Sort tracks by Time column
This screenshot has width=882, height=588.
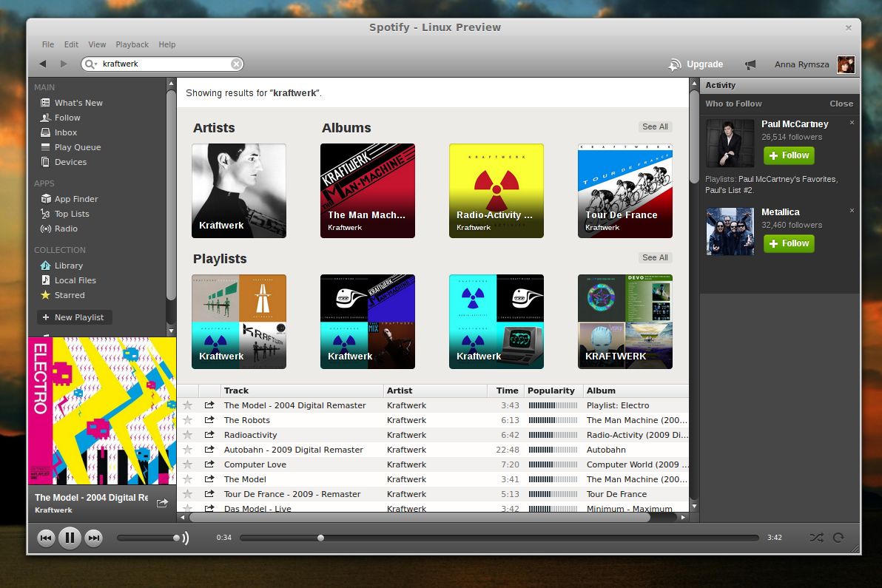(x=505, y=391)
